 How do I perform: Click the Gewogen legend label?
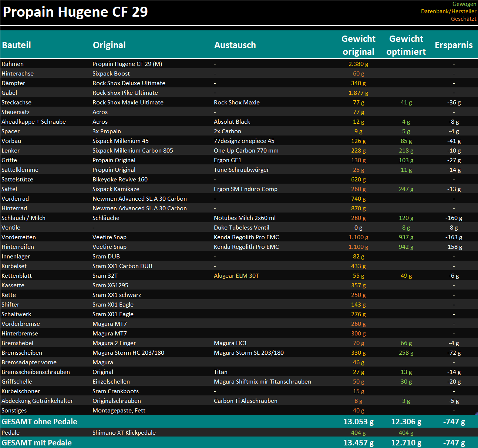click(x=464, y=4)
